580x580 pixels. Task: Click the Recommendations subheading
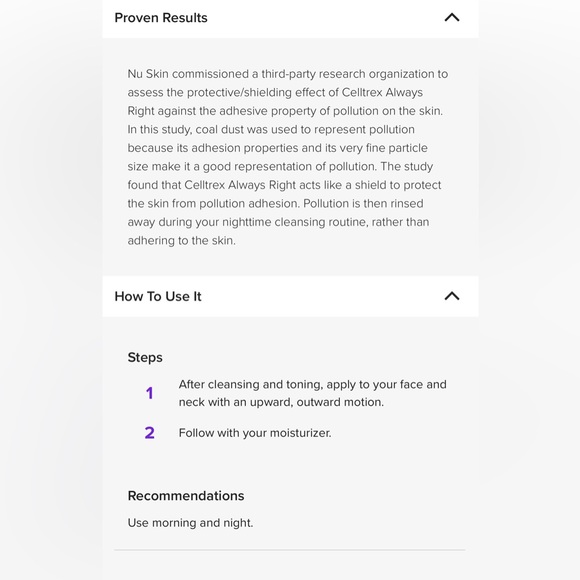pyautogui.click(x=186, y=496)
